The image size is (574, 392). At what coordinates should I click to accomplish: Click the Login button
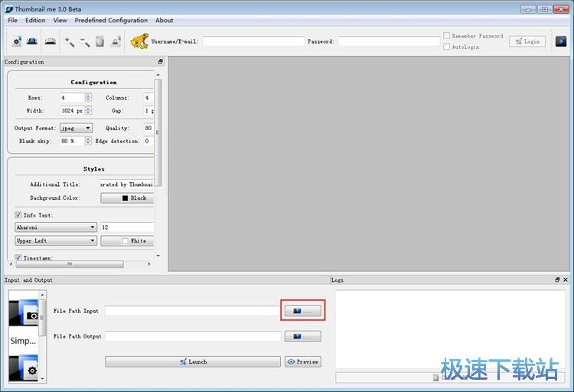(x=527, y=41)
